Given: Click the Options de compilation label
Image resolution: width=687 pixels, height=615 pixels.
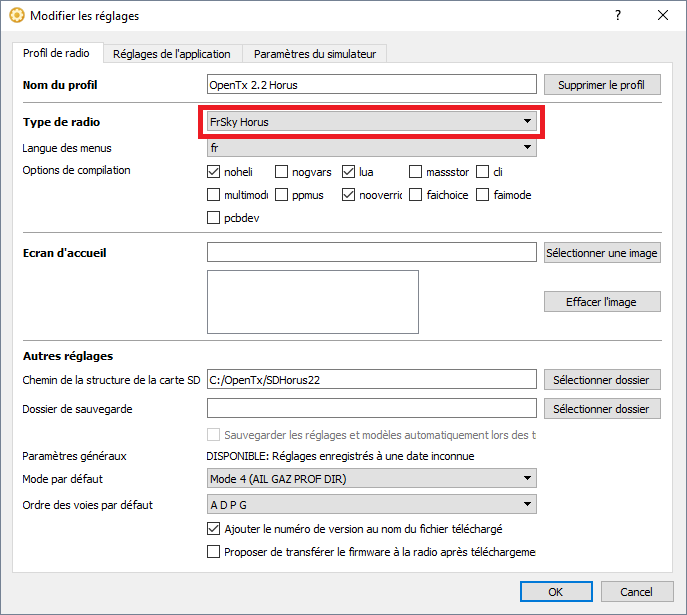Looking at the screenshot, I should coord(76,170).
